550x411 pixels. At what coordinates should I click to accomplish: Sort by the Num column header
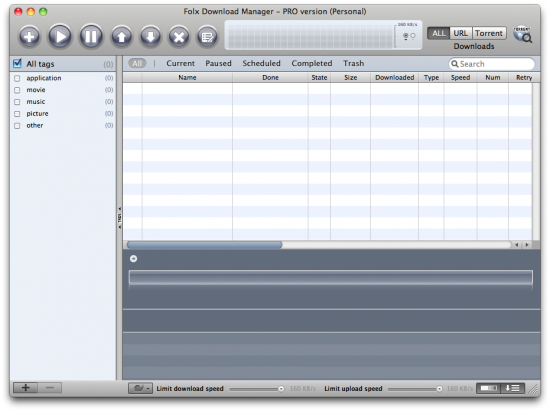[492, 78]
